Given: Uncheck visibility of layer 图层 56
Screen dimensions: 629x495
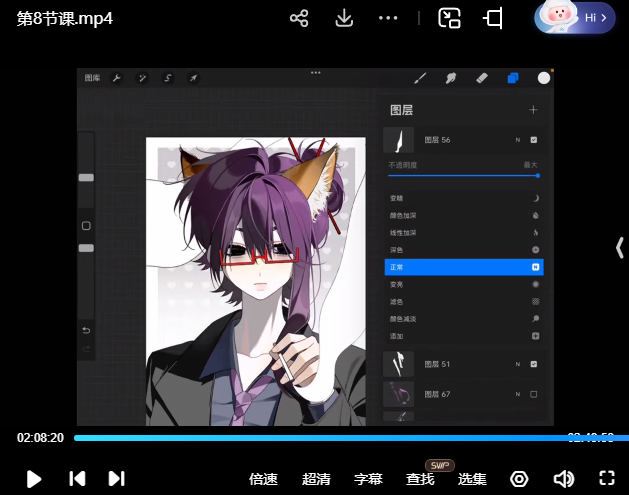Looking at the screenshot, I should (534, 140).
